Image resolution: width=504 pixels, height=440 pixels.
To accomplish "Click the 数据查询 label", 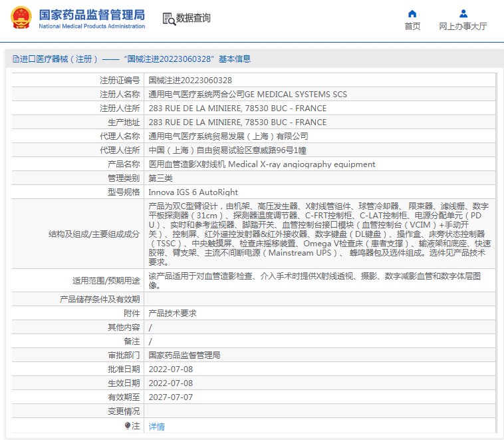I will [x=193, y=18].
